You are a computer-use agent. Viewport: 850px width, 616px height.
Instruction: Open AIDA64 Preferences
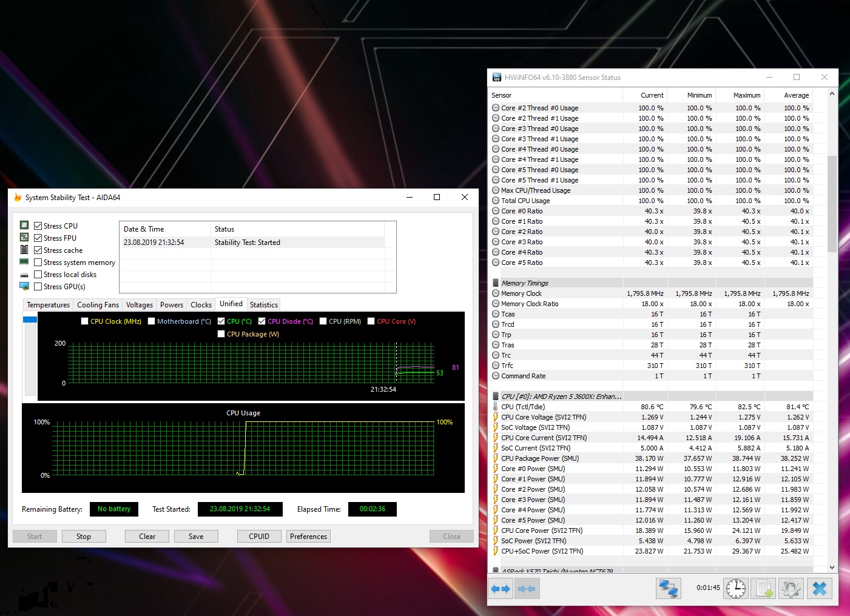click(x=308, y=537)
